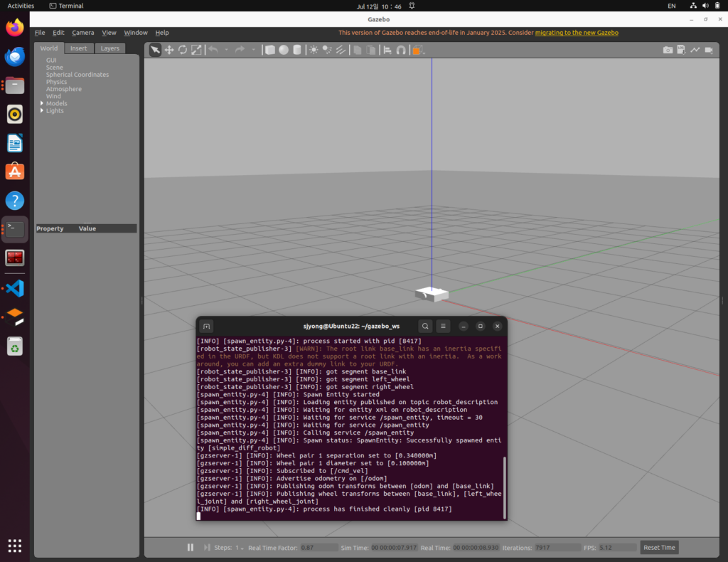The height and width of the screenshot is (562, 728).
Task: Switch to the World tab
Action: (49, 48)
